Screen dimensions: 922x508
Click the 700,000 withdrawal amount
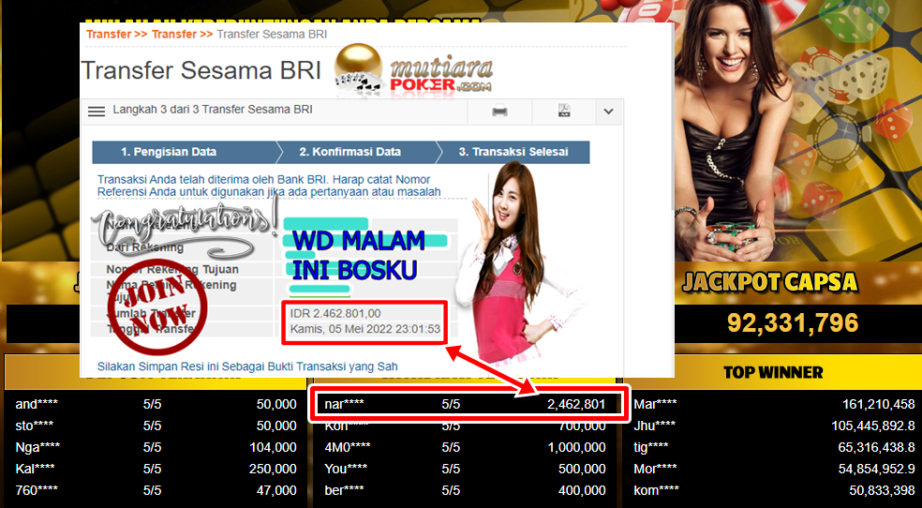click(582, 426)
